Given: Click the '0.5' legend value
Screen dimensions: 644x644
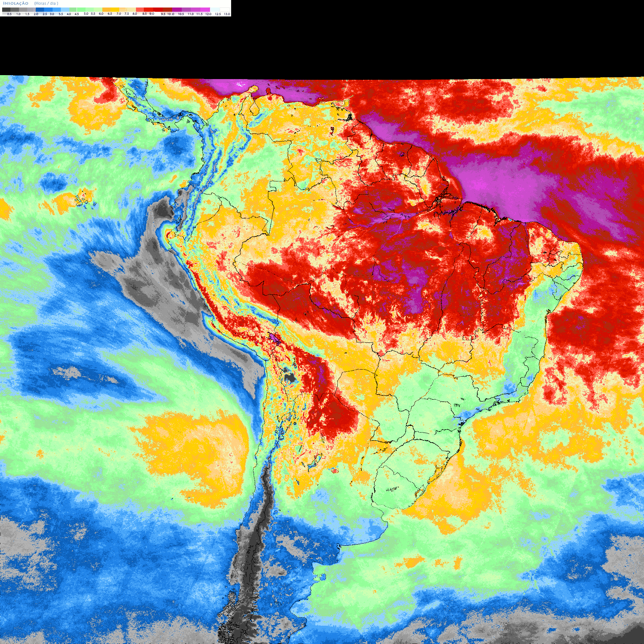Looking at the screenshot, I should (9, 14).
